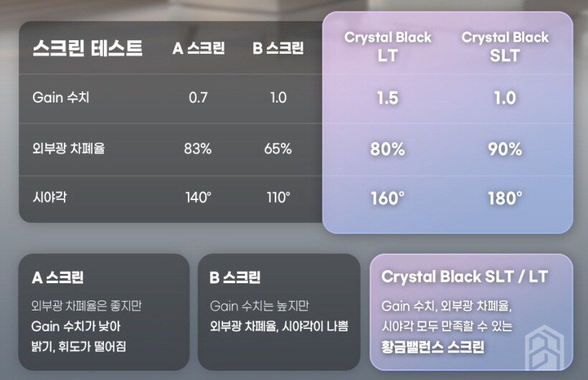Viewport: 588px width, 380px height.
Task: Click the 외부광 차폐율 row label
Action: coord(69,148)
